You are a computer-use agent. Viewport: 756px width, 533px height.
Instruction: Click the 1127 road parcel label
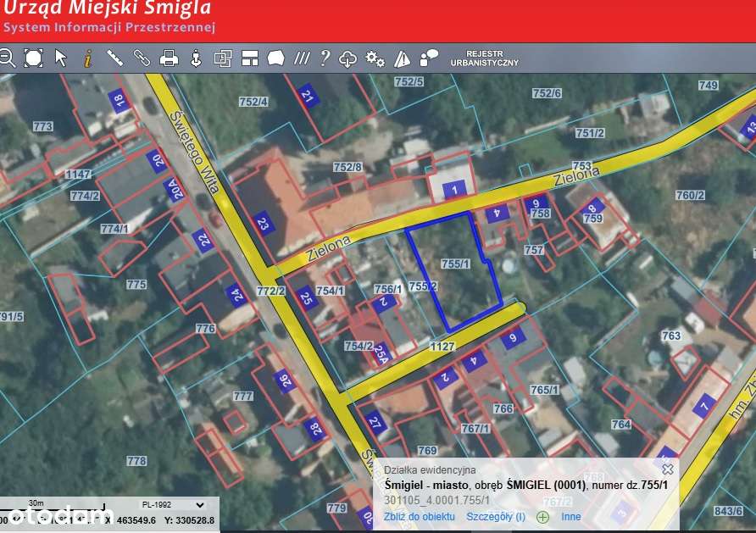click(x=442, y=346)
